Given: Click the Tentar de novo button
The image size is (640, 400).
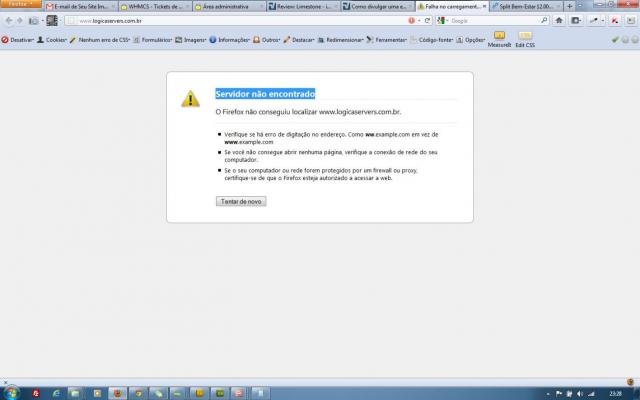Looking at the screenshot, I should [241, 201].
